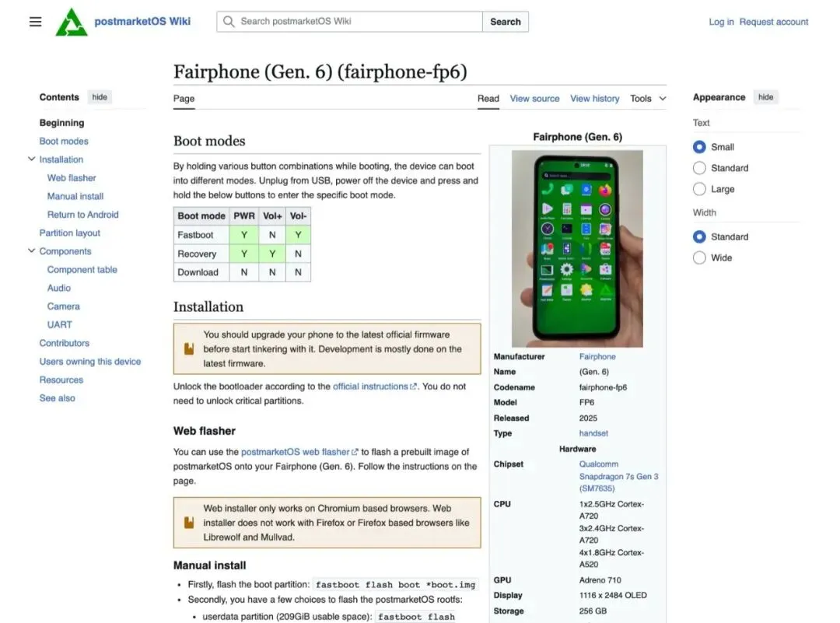This screenshot has height=623, width=840.
Task: Click the Vol- column header
Action: click(299, 216)
